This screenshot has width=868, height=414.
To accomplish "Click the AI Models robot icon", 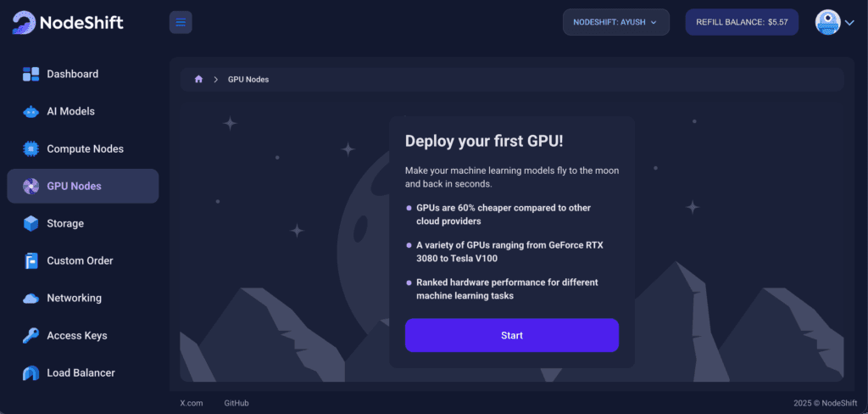I will tap(31, 111).
